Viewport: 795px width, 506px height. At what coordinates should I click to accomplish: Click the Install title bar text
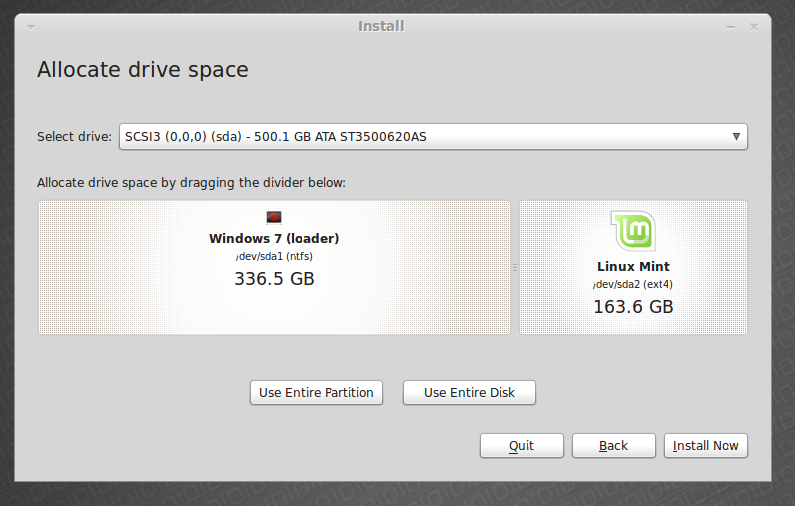pos(381,26)
